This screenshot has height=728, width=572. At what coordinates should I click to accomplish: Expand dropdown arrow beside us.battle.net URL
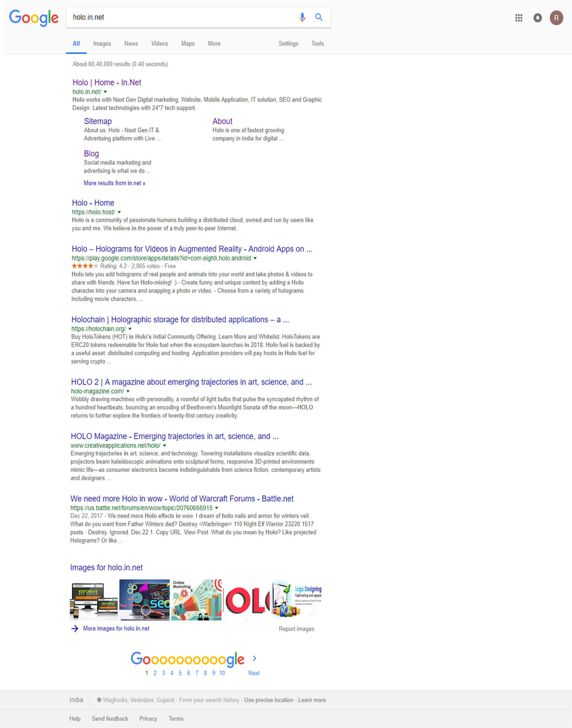[216, 508]
